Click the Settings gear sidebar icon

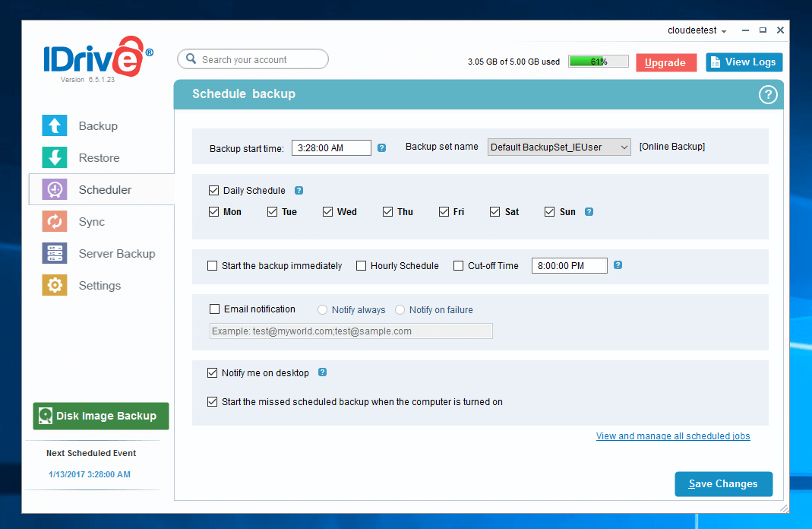(55, 286)
